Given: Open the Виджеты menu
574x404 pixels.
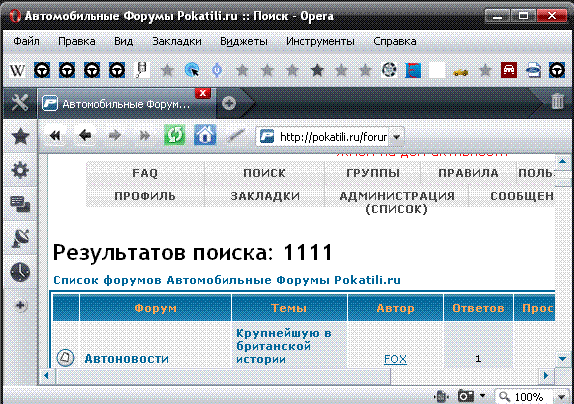Looking at the screenshot, I should tap(244, 41).
